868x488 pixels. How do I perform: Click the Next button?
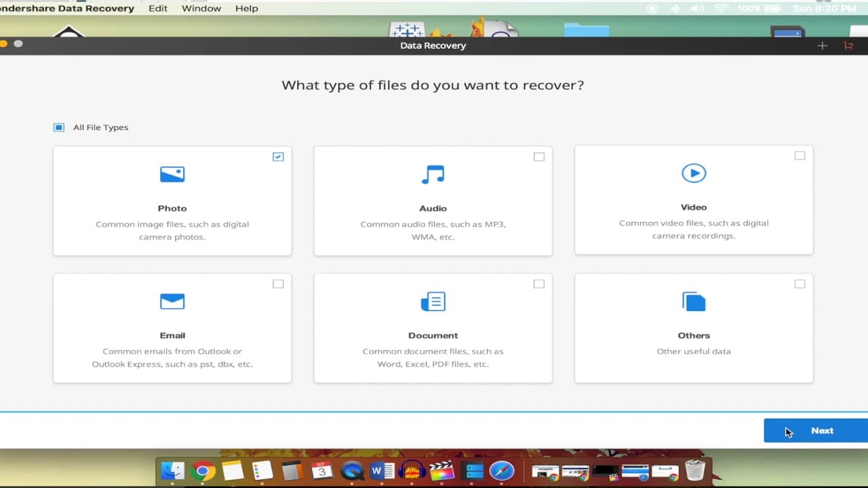pos(816,430)
